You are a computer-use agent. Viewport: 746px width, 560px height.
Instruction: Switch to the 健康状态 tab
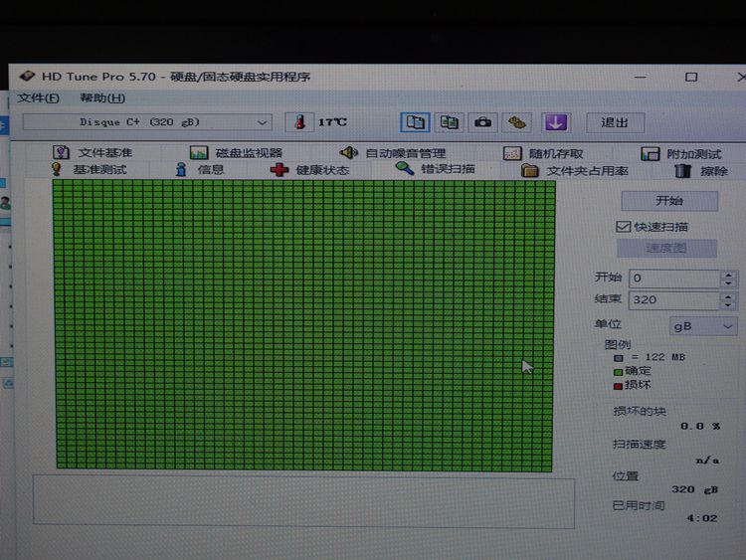click(x=309, y=170)
